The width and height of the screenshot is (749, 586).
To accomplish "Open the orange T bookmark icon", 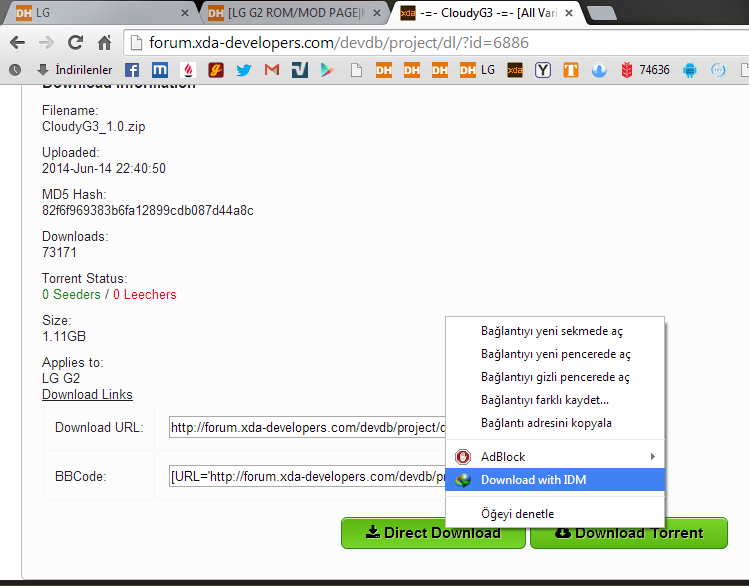I will [x=571, y=70].
